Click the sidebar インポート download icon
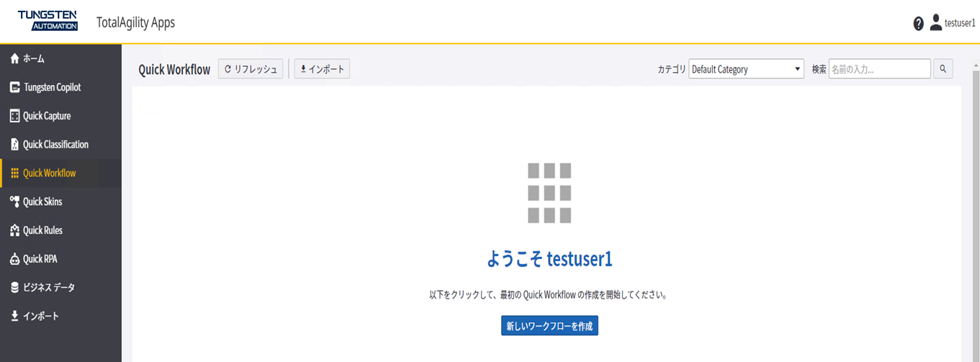This screenshot has width=980, height=362. 14,316
